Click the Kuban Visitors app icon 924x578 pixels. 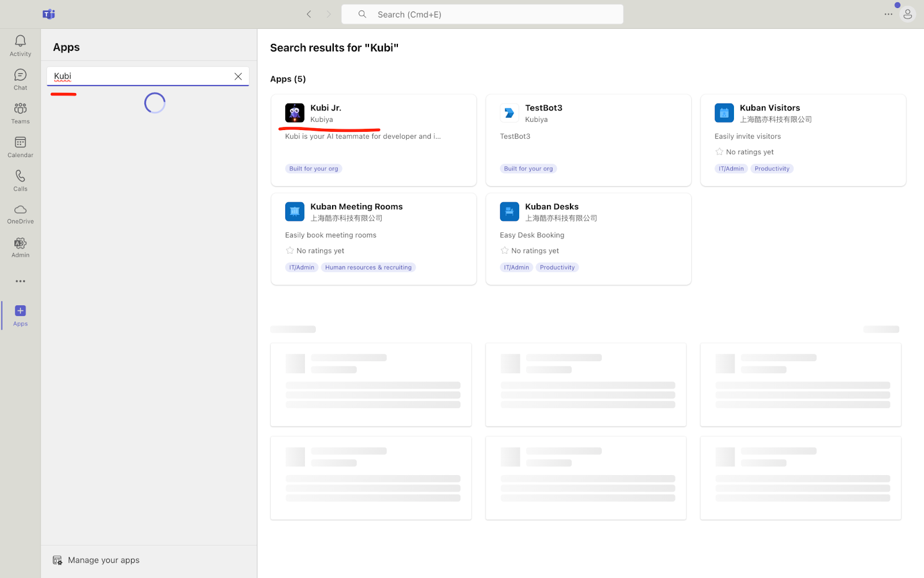pos(724,113)
